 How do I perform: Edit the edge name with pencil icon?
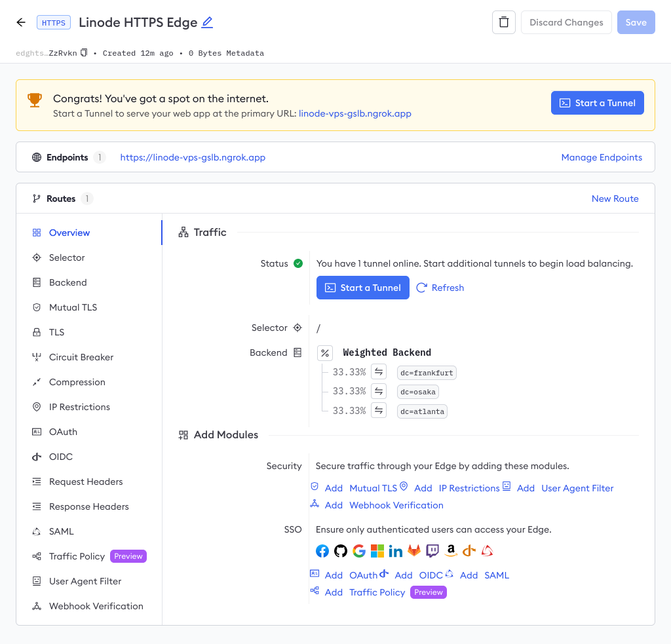point(207,22)
